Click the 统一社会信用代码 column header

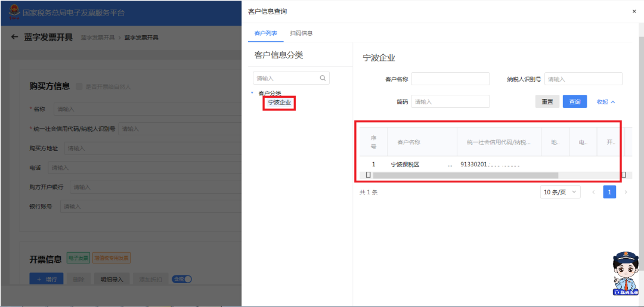(499, 142)
